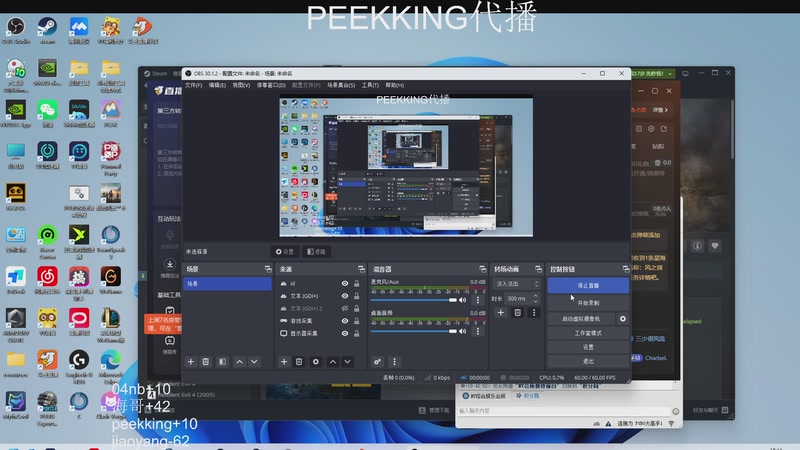Open NetEase Cloud Music red desktop icon
800x450 pixels.
tap(47, 280)
